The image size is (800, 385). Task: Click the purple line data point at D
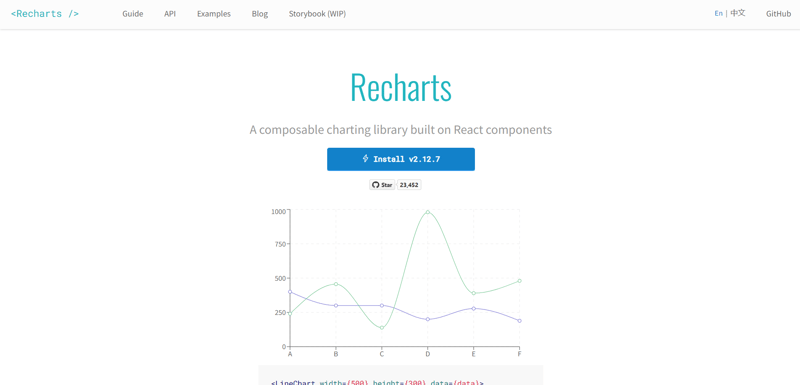(x=428, y=319)
